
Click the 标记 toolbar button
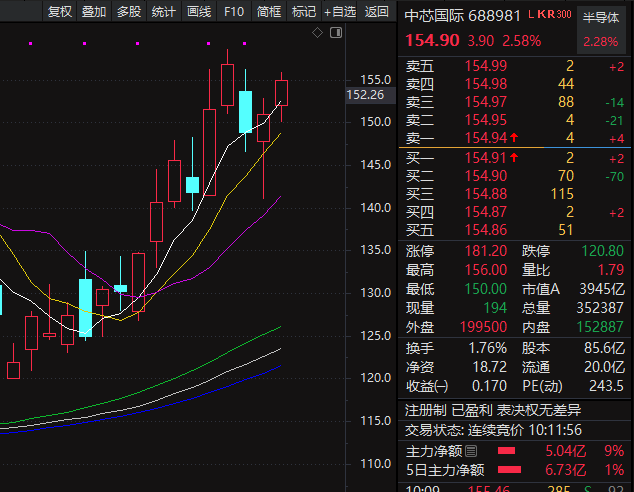coord(304,12)
